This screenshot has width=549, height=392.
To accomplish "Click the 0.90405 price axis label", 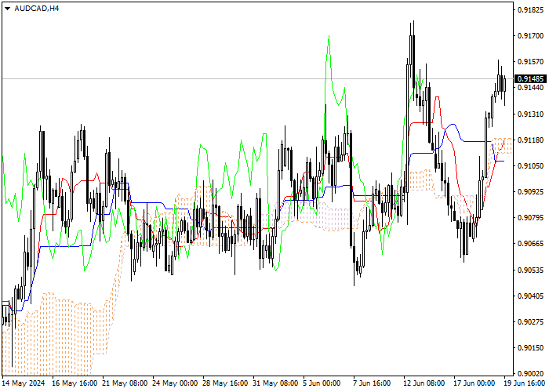I will click(530, 296).
